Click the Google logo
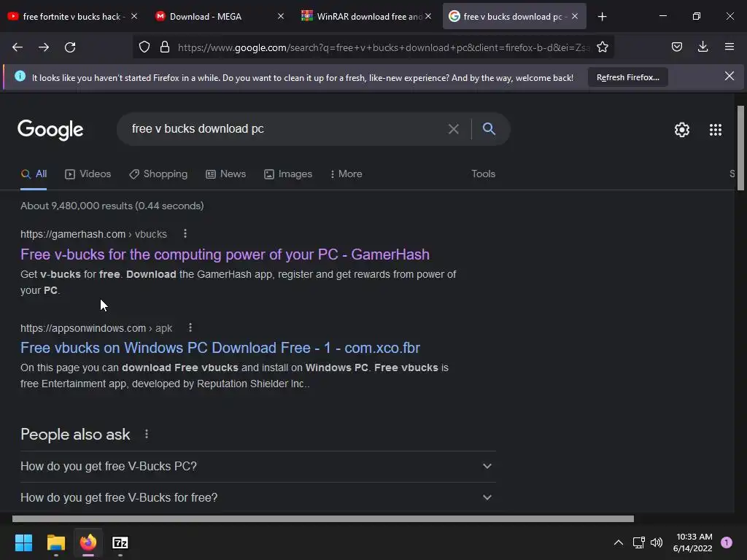 pos(50,130)
